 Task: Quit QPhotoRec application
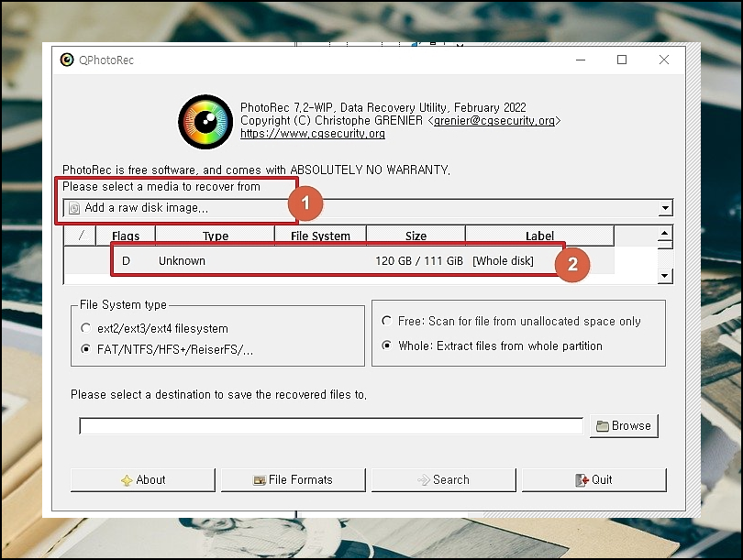click(594, 480)
